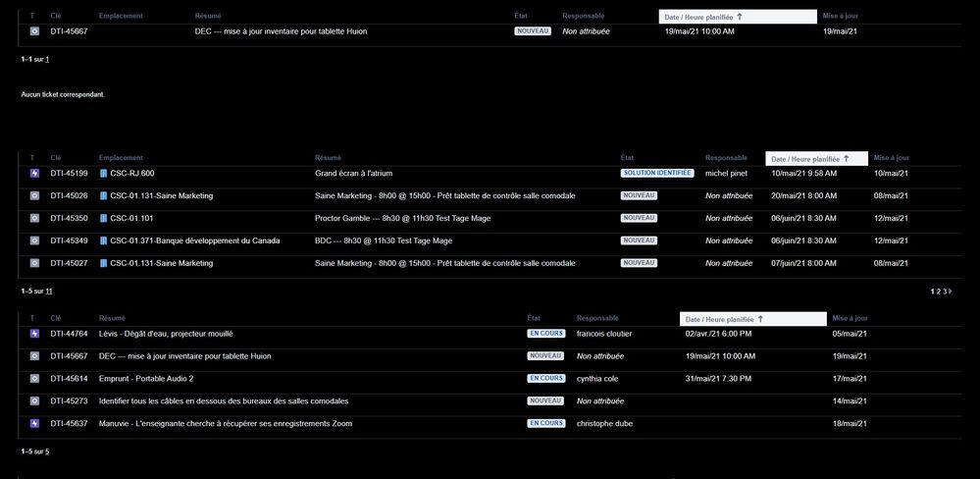Screen dimensions: 980x479
Task: Click the NOUVEAU badge for DTI-45273
Action: click(545, 401)
